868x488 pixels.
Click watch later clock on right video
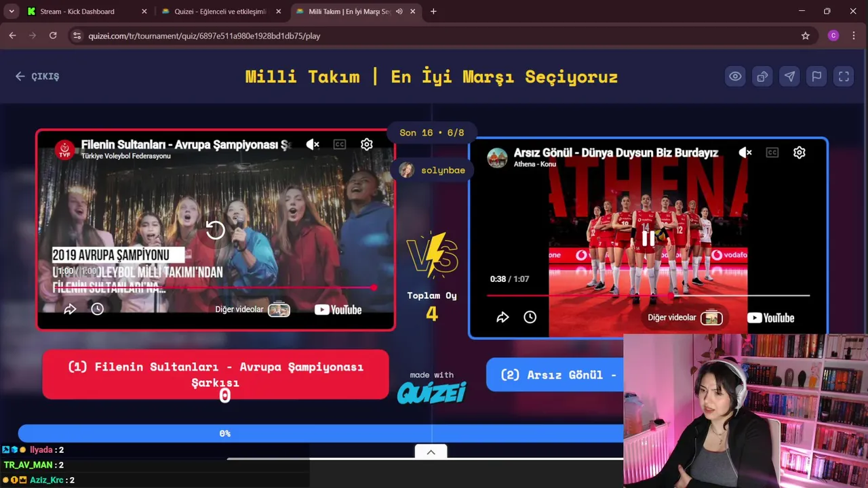click(530, 317)
